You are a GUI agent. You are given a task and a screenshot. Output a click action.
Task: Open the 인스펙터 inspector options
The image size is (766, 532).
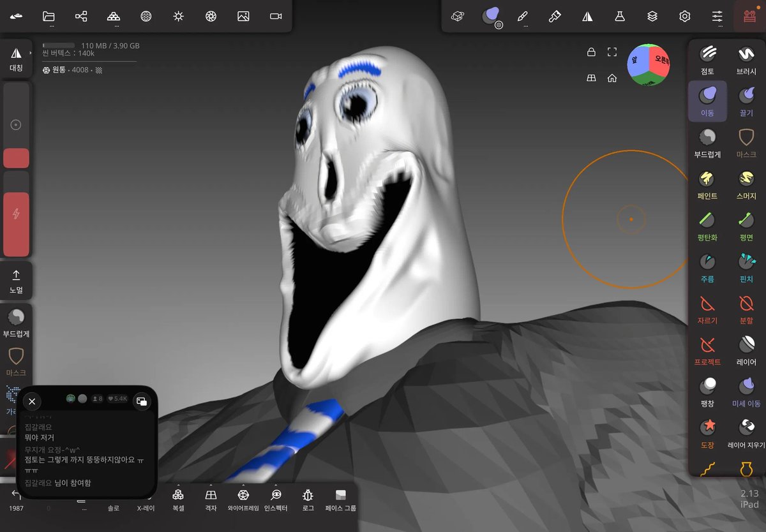276,501
